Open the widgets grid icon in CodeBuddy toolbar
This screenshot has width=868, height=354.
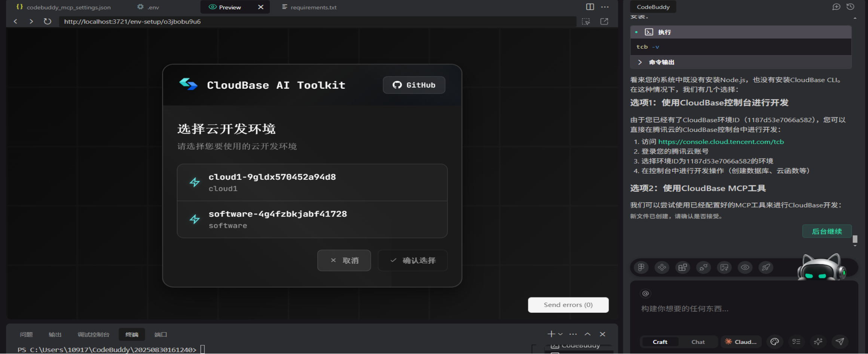(x=682, y=267)
